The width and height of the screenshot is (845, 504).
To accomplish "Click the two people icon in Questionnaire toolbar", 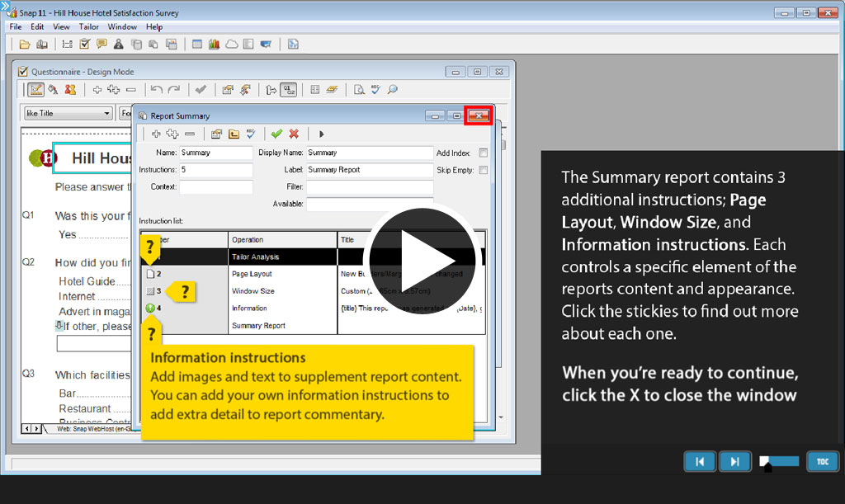I will [70, 89].
